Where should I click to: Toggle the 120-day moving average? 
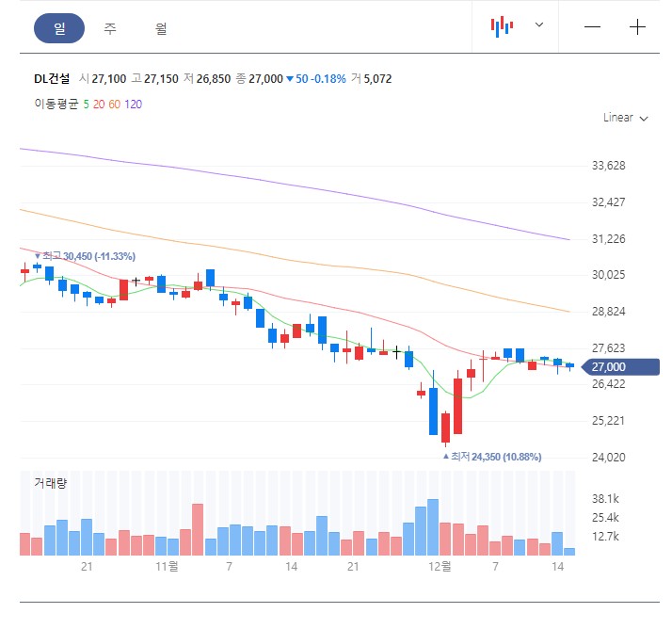(x=134, y=105)
